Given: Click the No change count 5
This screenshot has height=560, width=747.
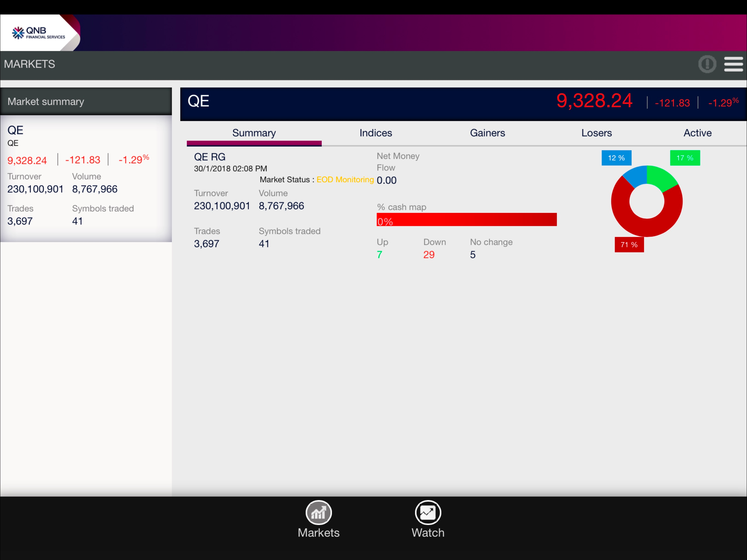Looking at the screenshot, I should (x=473, y=255).
